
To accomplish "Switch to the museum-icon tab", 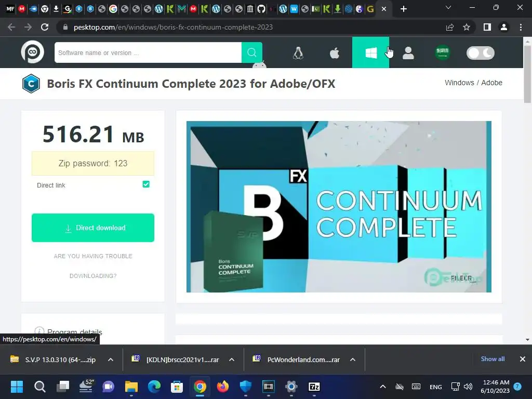I will (250, 9).
